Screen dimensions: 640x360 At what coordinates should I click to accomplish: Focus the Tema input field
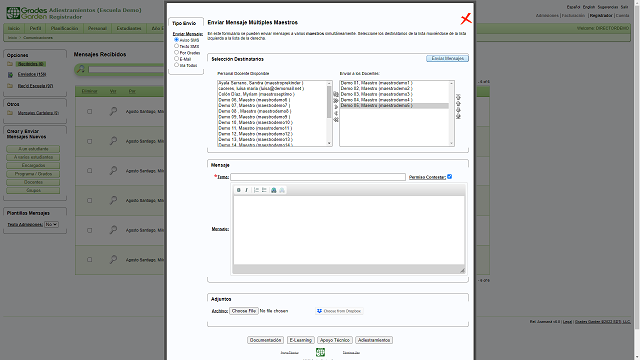pos(318,177)
